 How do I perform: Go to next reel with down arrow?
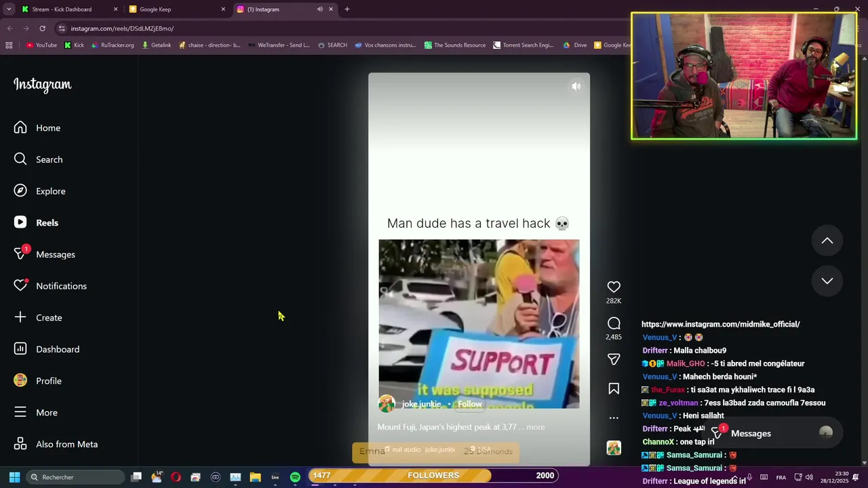(827, 281)
